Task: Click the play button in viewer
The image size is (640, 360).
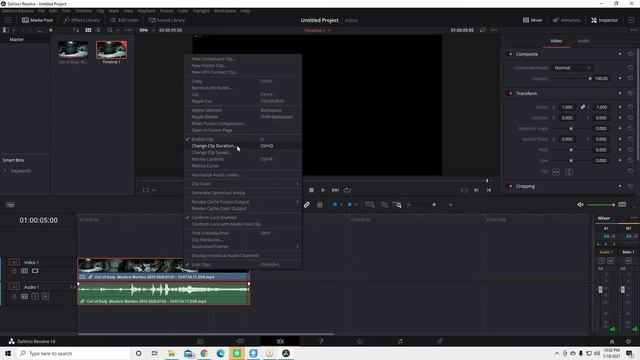Action: pyautogui.click(x=323, y=190)
